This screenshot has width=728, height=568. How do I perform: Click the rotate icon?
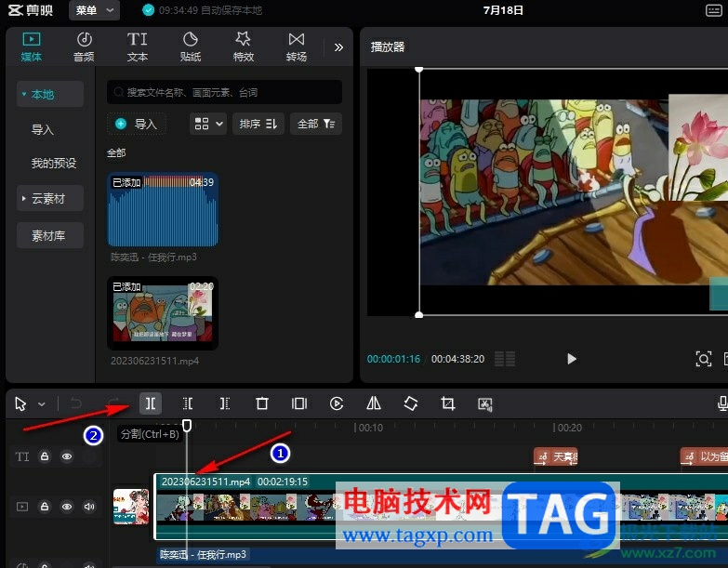point(410,403)
